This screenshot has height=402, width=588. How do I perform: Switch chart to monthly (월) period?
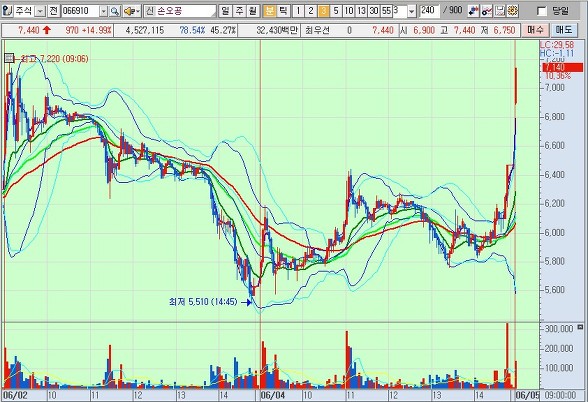[253, 11]
